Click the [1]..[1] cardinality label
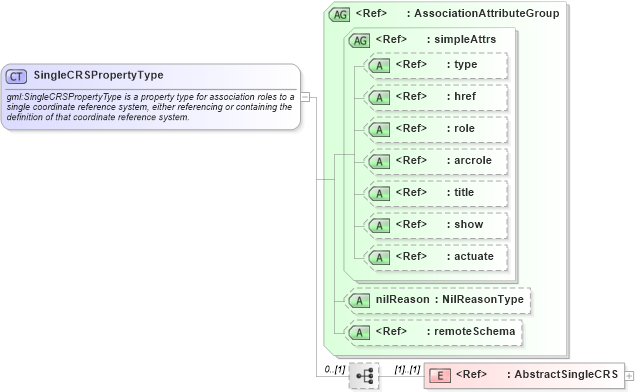This screenshot has width=635, height=392. (407, 369)
